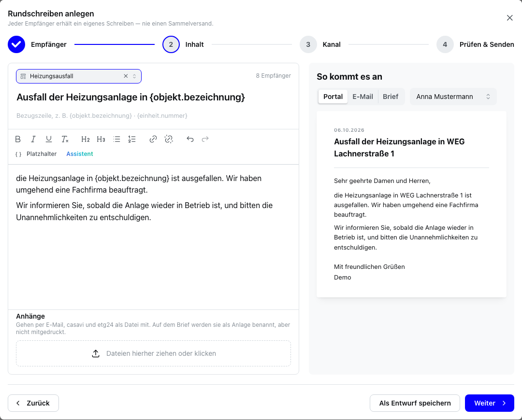Toggle italic formatting in editor toolbar
This screenshot has height=420, width=522.
(x=33, y=139)
